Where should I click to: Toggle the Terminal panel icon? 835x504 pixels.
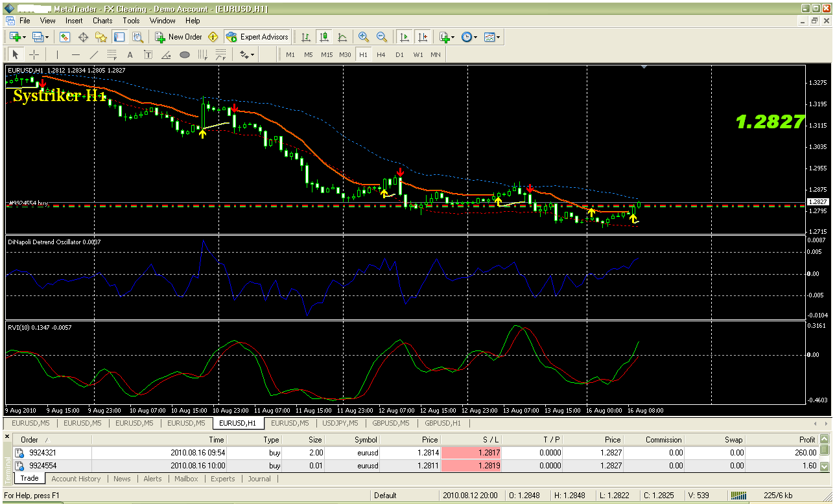tap(119, 37)
